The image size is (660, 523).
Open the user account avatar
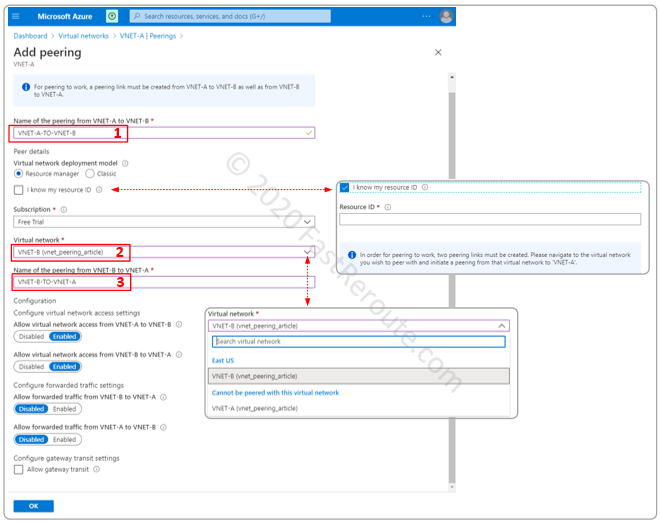coord(446,16)
